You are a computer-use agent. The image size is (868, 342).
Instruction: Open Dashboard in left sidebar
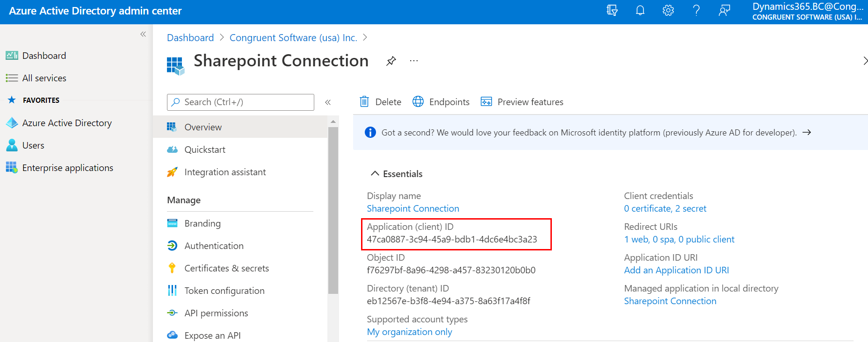click(44, 56)
